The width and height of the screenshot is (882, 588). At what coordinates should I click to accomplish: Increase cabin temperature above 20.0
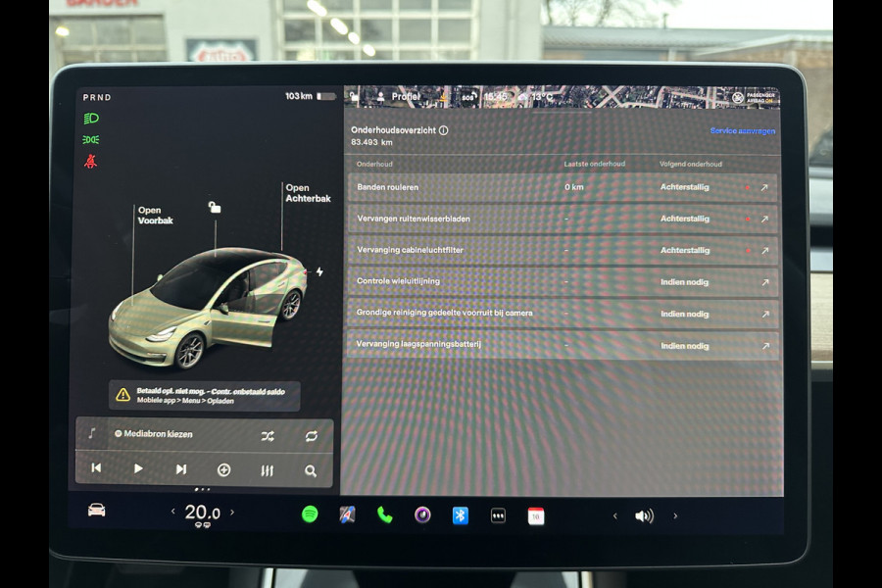click(x=233, y=512)
